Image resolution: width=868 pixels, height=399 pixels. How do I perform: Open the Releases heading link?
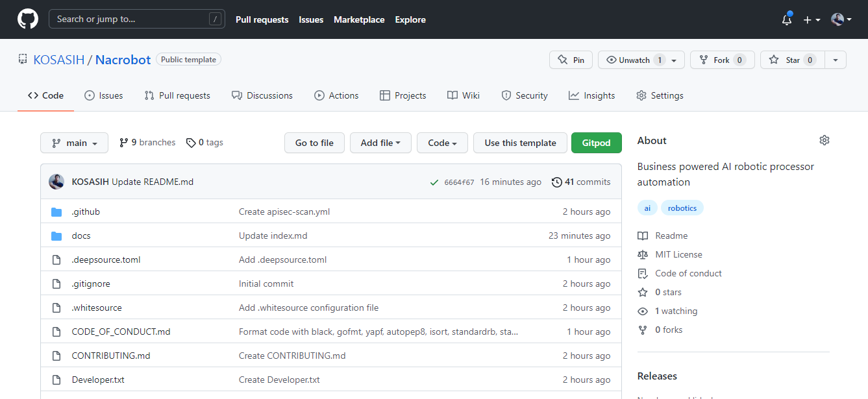click(657, 376)
